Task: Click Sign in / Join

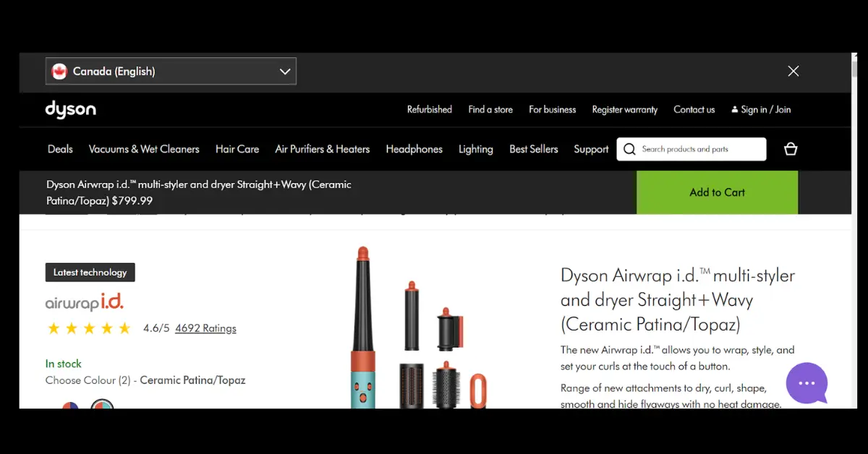Action: [766, 110]
